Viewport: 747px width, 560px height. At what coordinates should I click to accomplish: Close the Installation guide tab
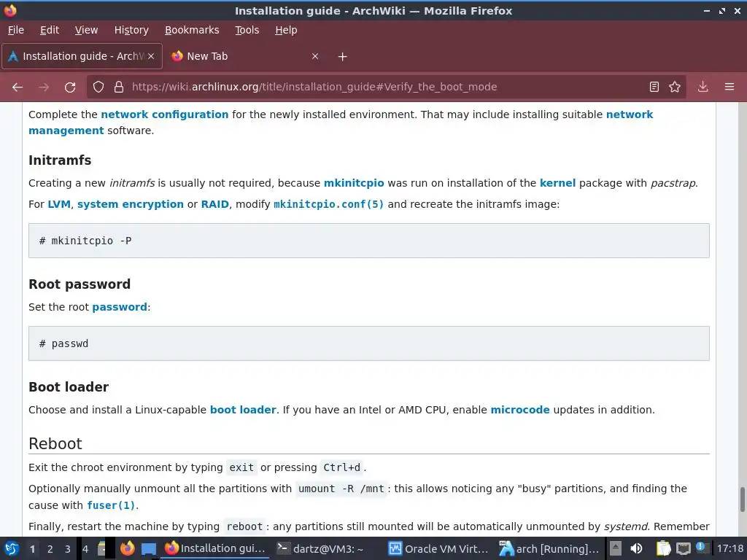[151, 56]
